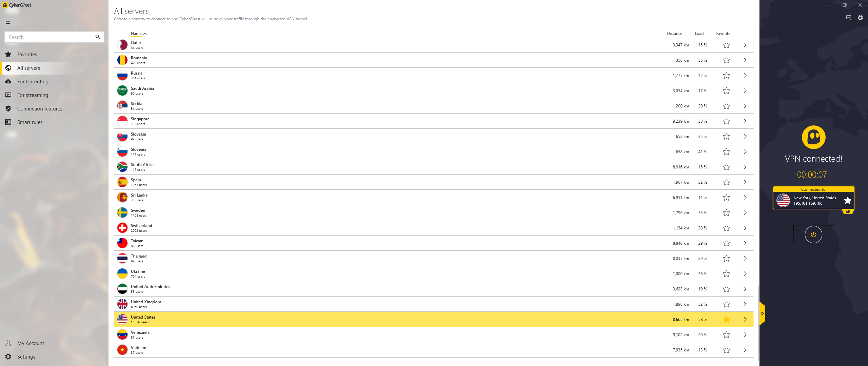Click the Saudi Arabia flag icon
Viewport: 868px width, 366px height.
pyautogui.click(x=122, y=90)
